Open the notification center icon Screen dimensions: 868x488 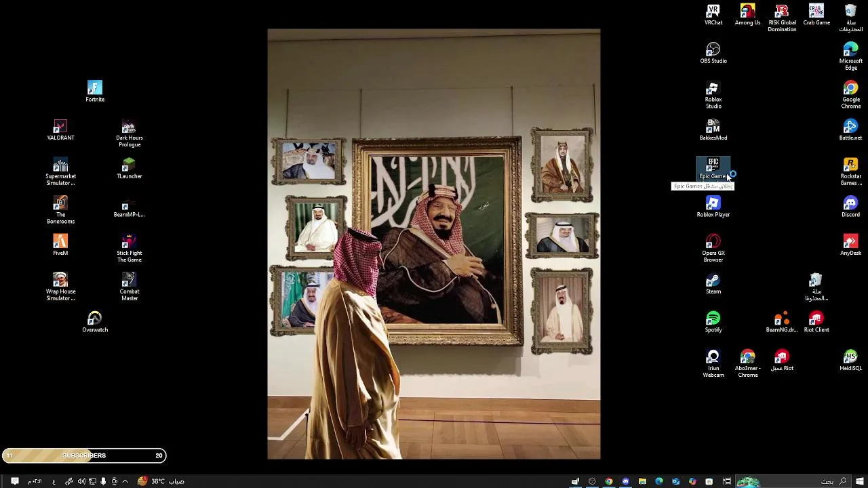tap(15, 481)
